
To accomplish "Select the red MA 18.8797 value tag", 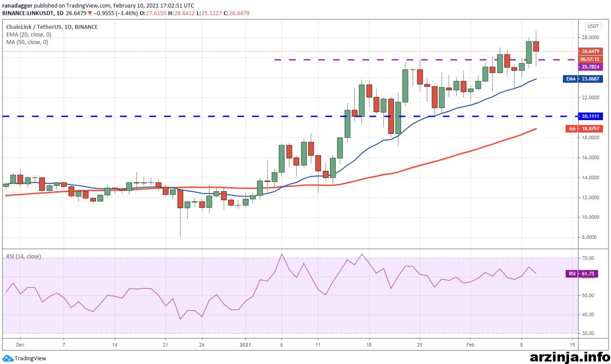I will tap(584, 128).
